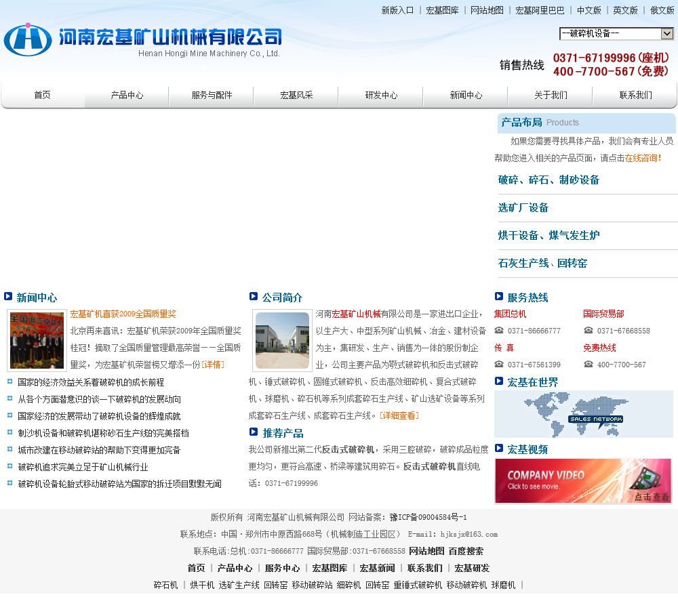Open news 国家的经济效益关系着破碎机的成长前程

91,382
